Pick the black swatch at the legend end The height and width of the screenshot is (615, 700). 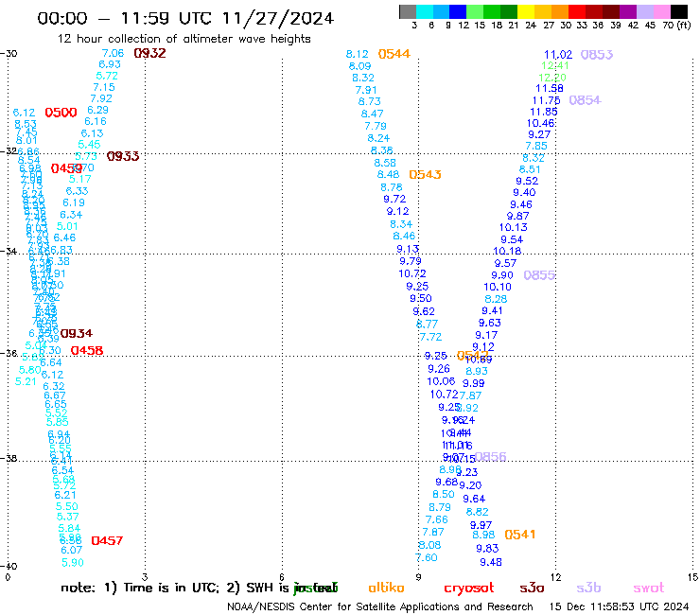(679, 11)
